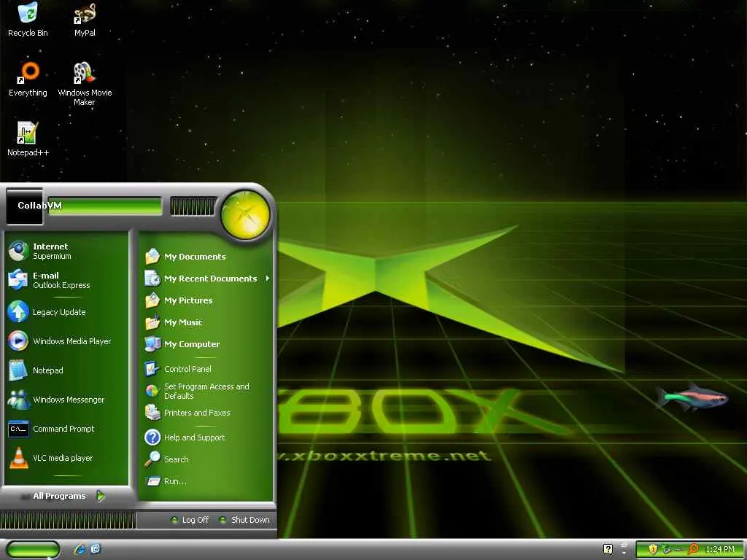
Task: Expand All Programs list
Action: point(66,496)
